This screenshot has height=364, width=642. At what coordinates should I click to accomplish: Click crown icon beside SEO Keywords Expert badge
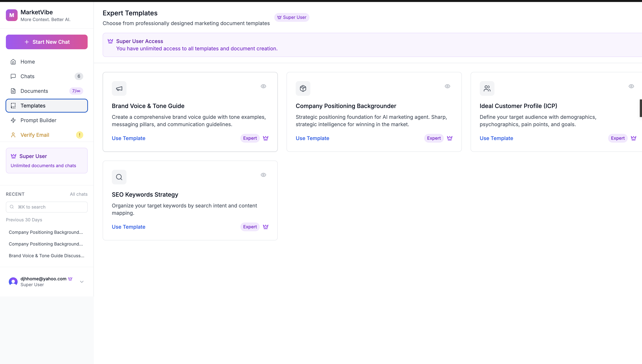point(266,227)
